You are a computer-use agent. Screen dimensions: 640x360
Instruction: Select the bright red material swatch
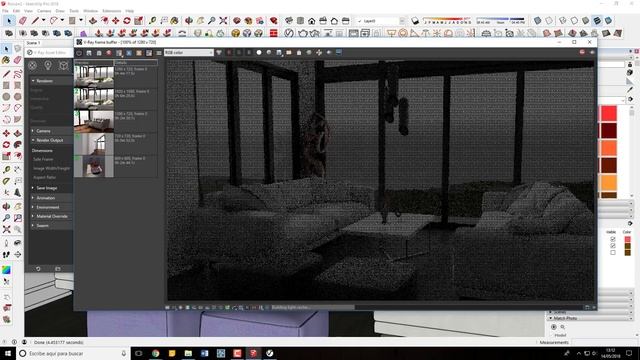(609, 113)
